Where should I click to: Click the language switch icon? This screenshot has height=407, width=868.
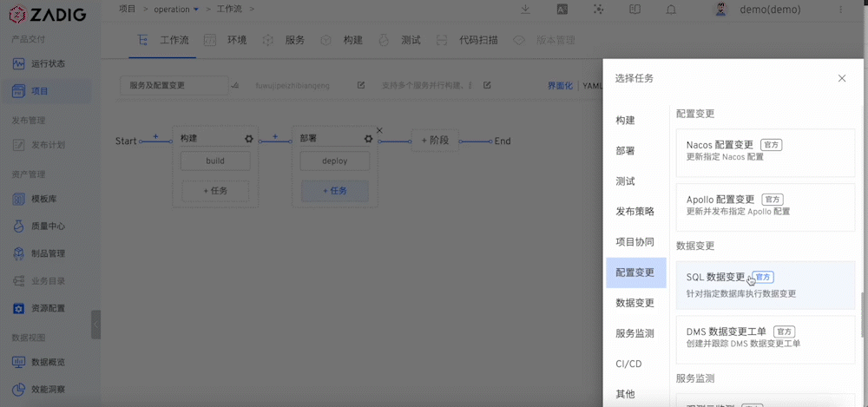tap(562, 9)
